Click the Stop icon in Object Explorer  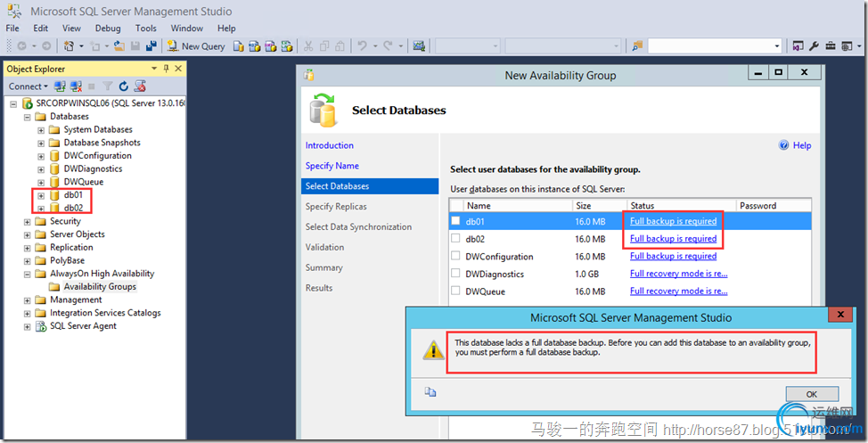pyautogui.click(x=92, y=86)
